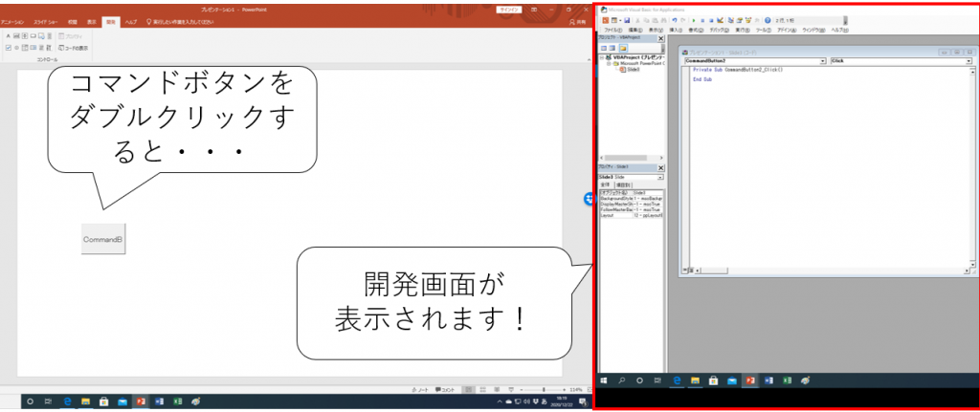Select the Label (A) control in PowerPoint ribbon
980x412 pixels.
(8, 36)
